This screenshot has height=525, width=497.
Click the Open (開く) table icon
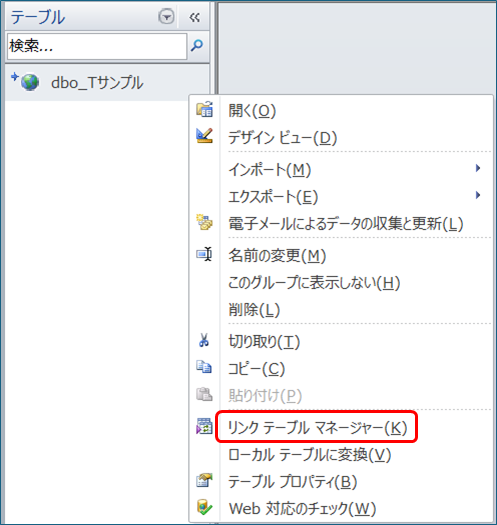[x=204, y=109]
